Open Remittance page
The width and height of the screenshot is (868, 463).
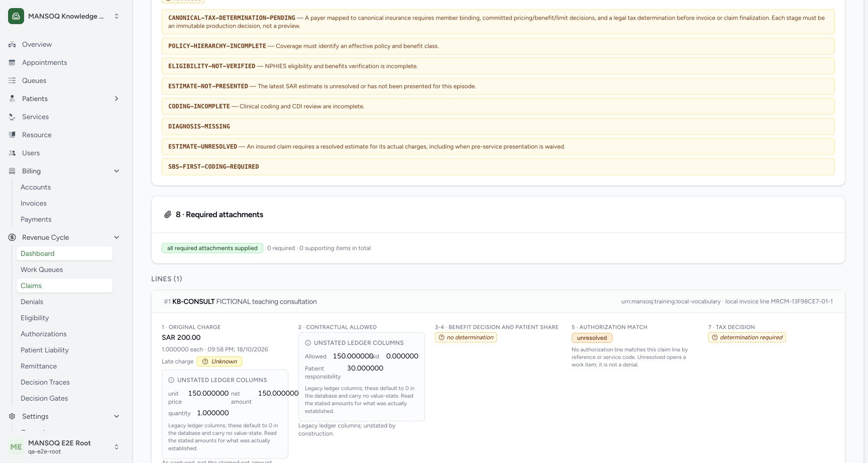click(64, 366)
